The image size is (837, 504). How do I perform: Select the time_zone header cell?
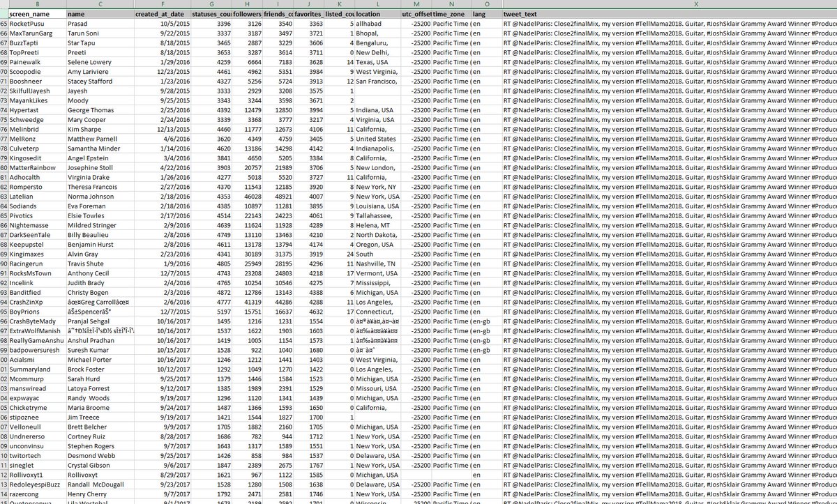[x=451, y=14]
